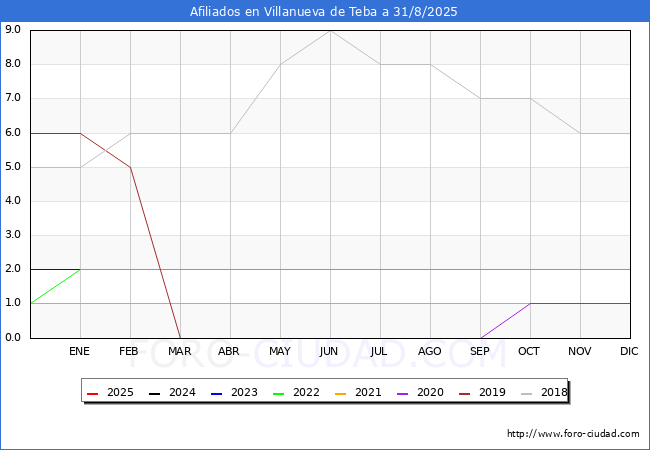The height and width of the screenshot is (450, 650).
Task: Click the 2.0 y-axis value
Action: [x=13, y=269]
